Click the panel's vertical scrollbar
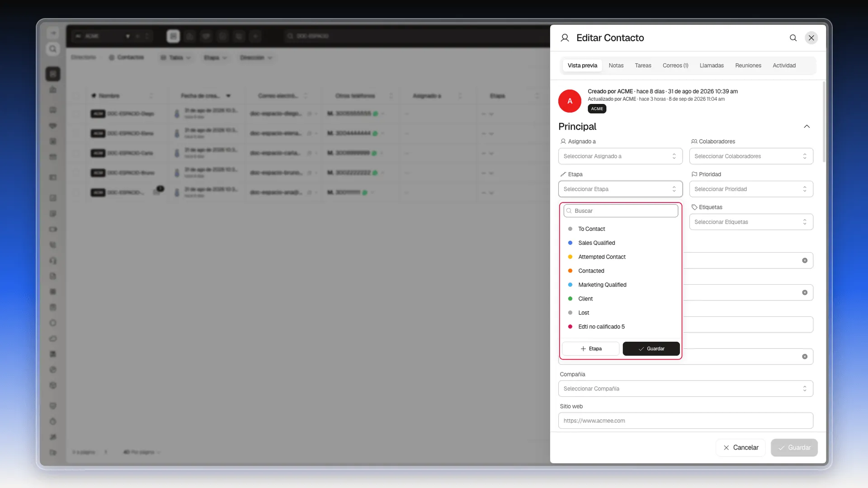The image size is (868, 488). [824, 122]
